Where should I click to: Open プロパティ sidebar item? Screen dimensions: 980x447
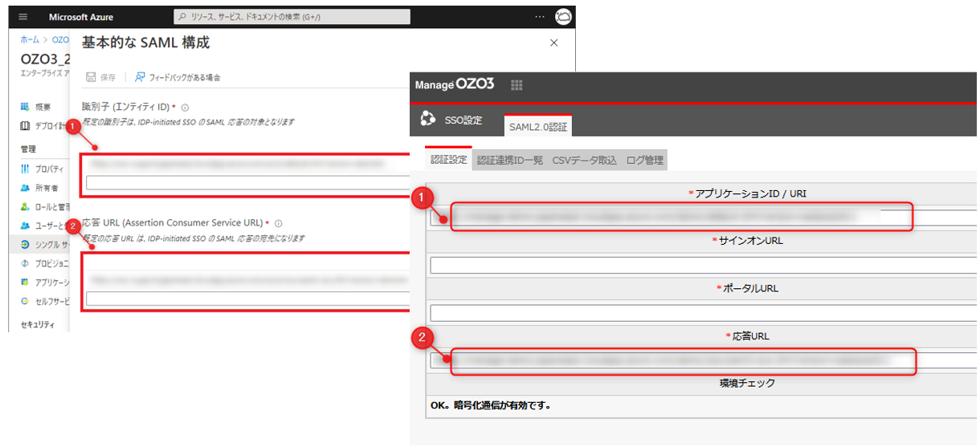43,169
